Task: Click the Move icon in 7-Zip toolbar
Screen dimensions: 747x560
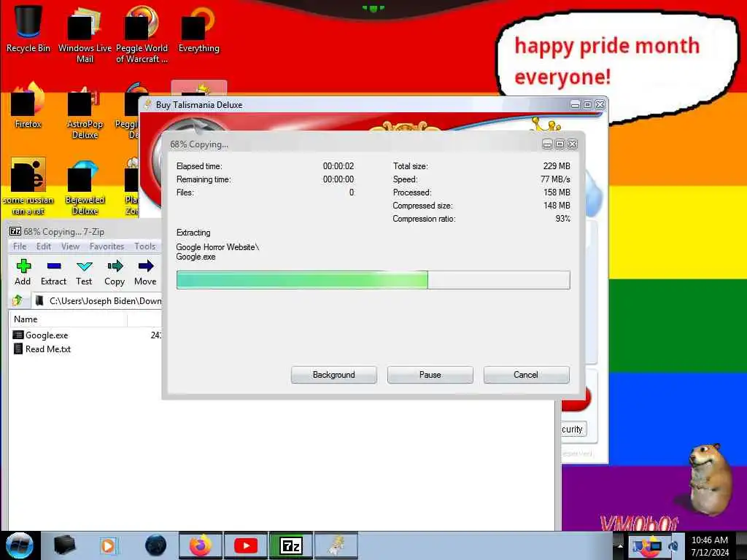Action: 145,273
